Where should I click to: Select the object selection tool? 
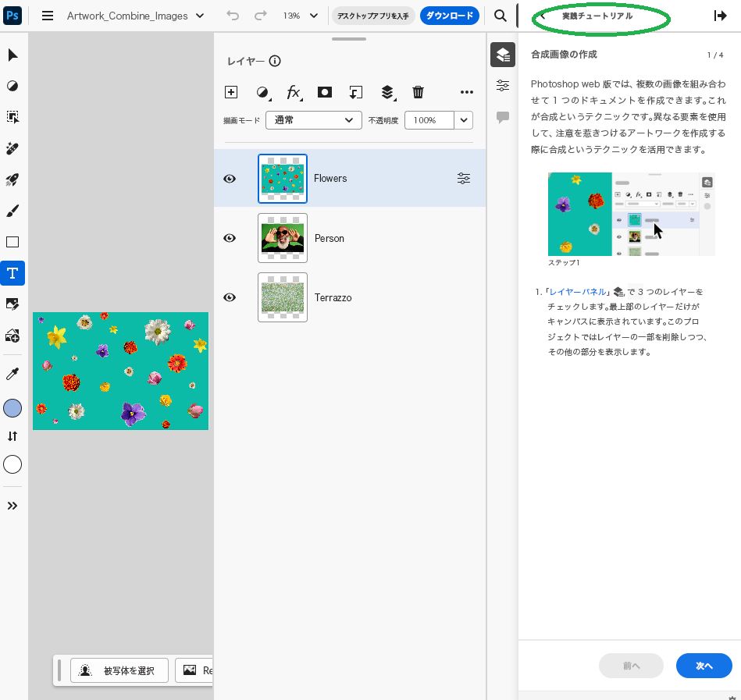[12, 117]
